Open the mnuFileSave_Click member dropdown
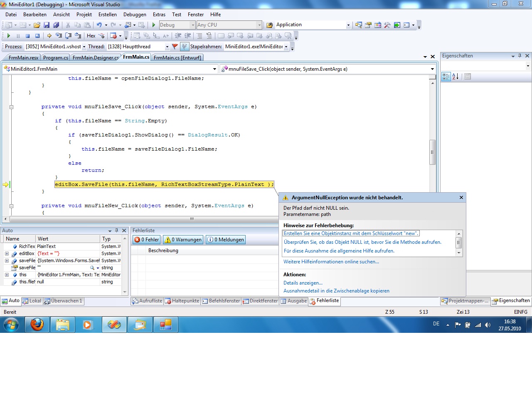 coord(432,69)
